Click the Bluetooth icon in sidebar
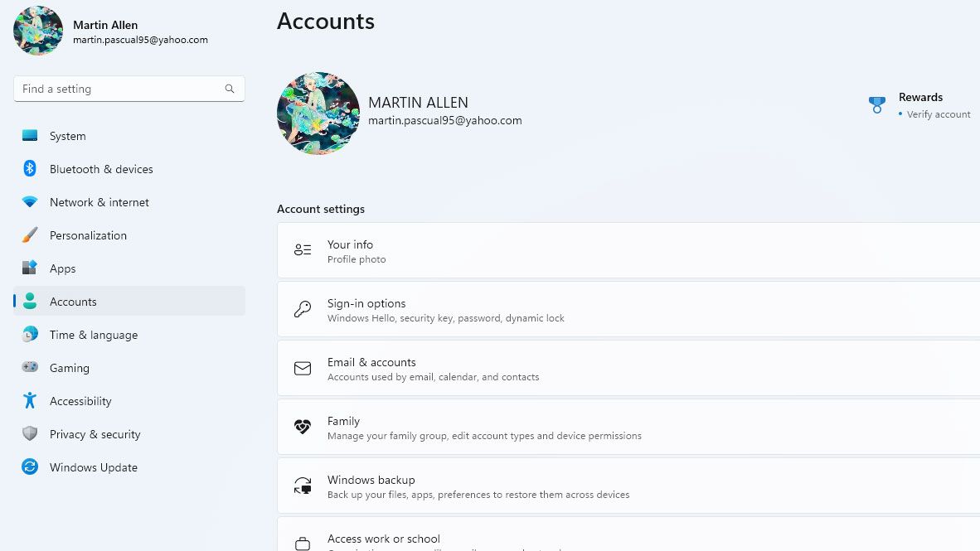Screen dimensions: 980x551 tap(30, 169)
